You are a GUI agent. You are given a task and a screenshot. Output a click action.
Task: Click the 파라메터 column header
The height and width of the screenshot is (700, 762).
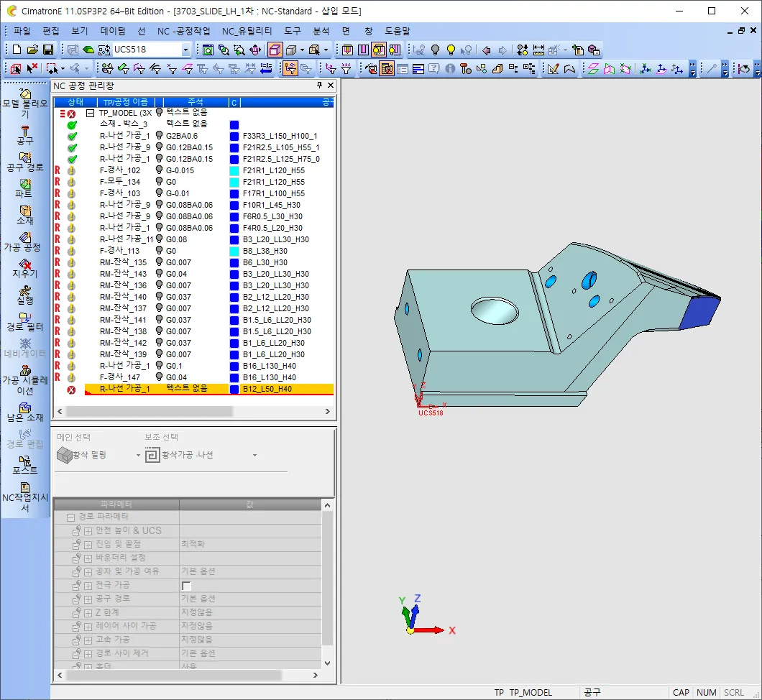116,505
